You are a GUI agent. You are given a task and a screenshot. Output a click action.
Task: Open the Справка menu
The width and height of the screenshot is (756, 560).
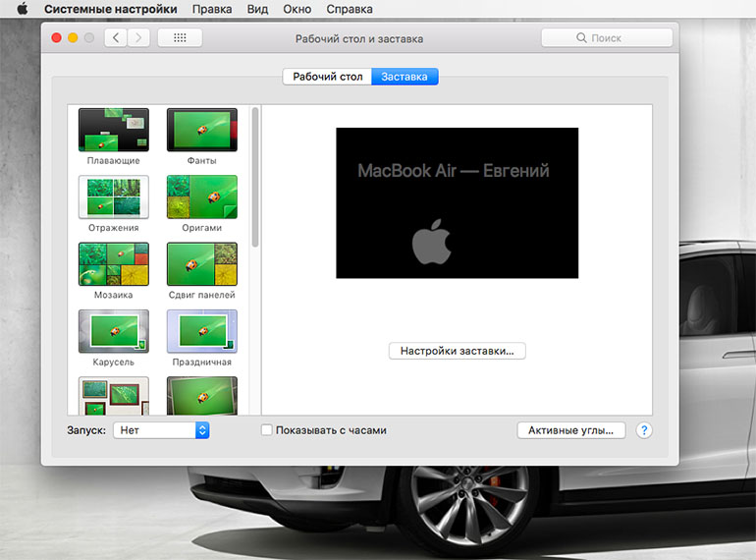(350, 9)
